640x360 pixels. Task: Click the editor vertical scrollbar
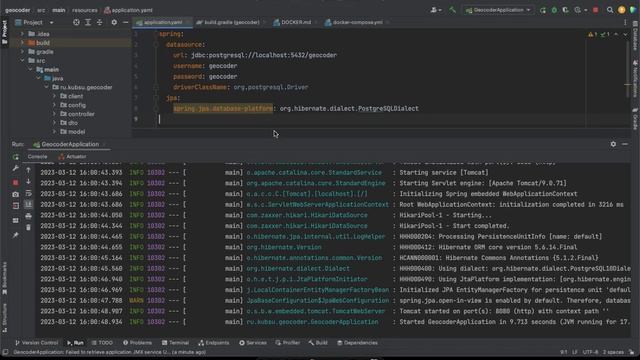coord(628,69)
